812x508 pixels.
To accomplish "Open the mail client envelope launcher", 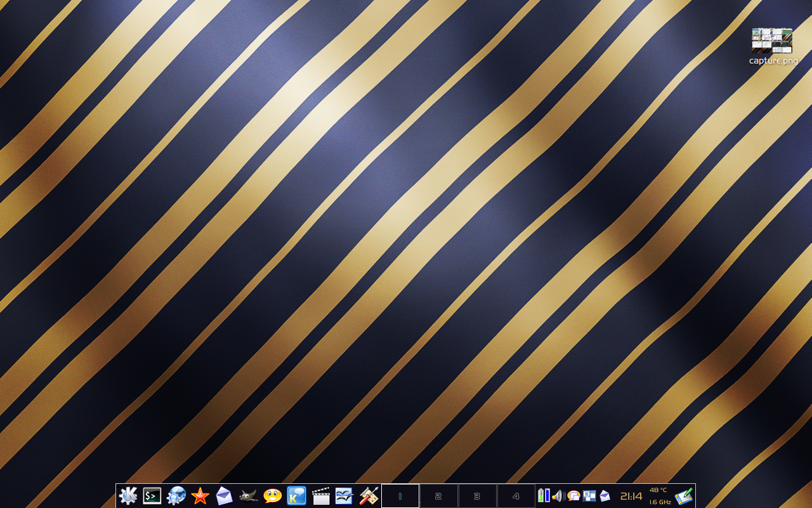I will 225,496.
